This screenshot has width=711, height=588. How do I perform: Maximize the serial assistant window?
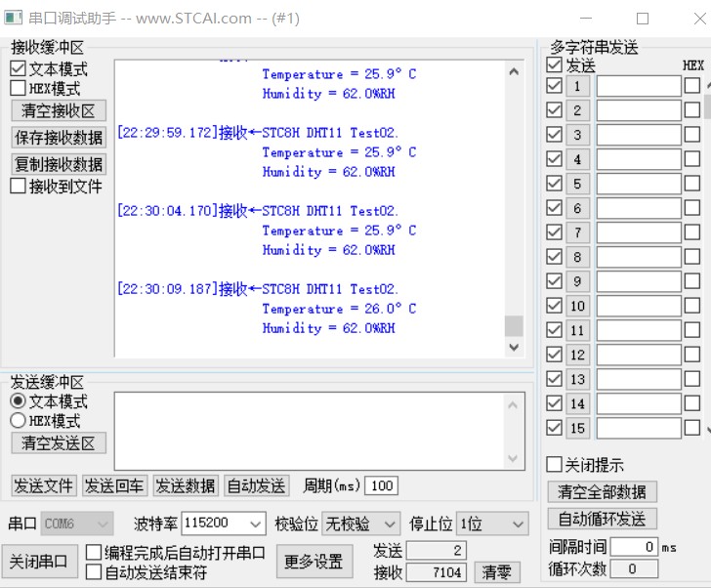click(642, 19)
